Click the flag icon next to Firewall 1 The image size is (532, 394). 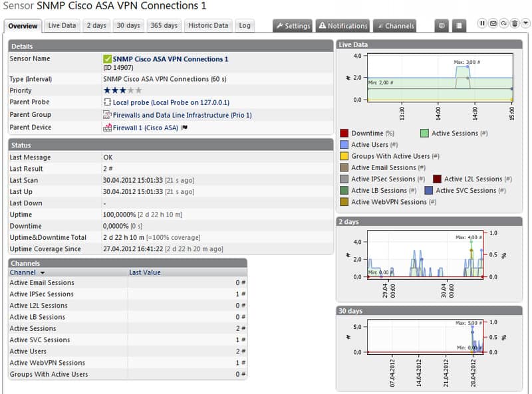(185, 128)
